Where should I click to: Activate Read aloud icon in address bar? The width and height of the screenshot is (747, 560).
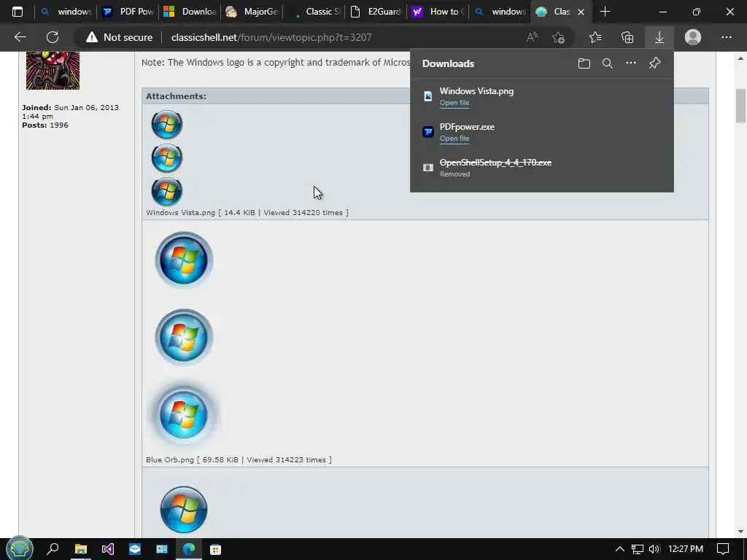(532, 37)
